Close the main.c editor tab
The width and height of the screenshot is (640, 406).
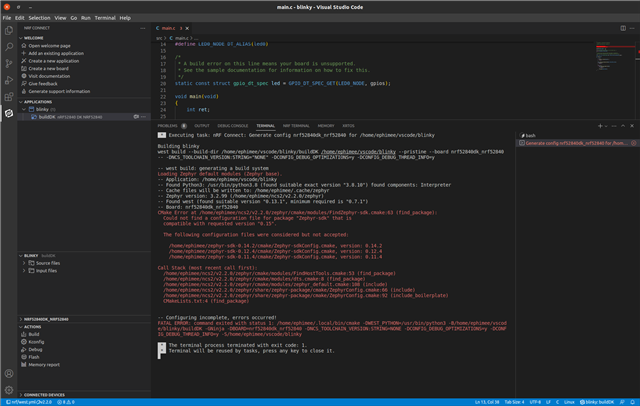(x=187, y=28)
